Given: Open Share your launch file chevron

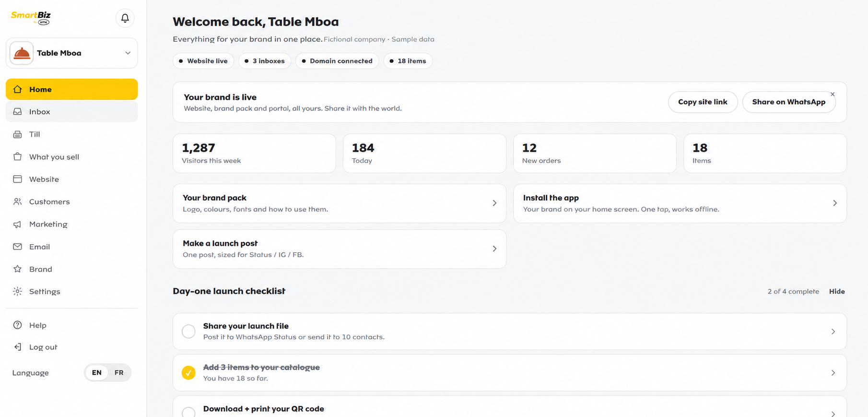Looking at the screenshot, I should pyautogui.click(x=833, y=332).
